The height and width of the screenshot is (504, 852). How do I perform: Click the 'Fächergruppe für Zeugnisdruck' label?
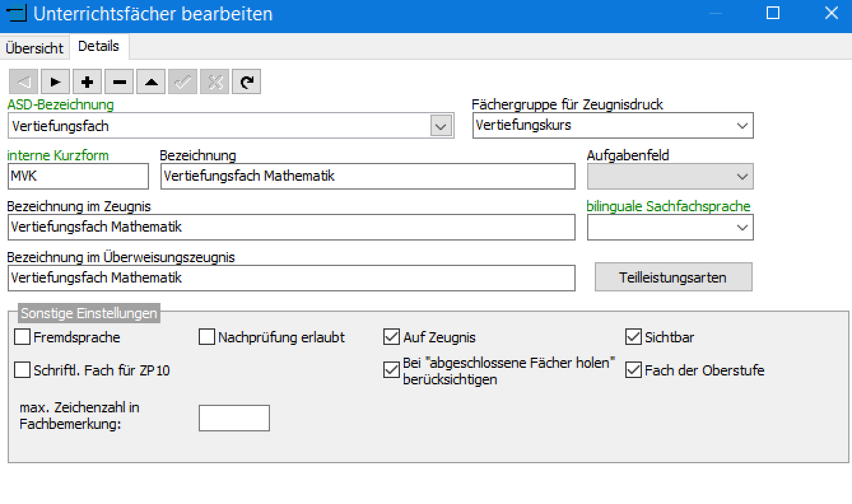[567, 104]
